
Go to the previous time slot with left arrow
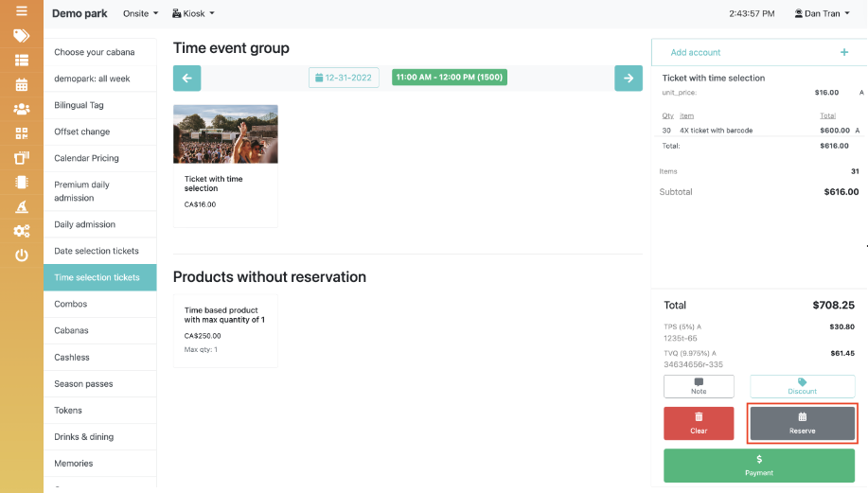coord(186,78)
